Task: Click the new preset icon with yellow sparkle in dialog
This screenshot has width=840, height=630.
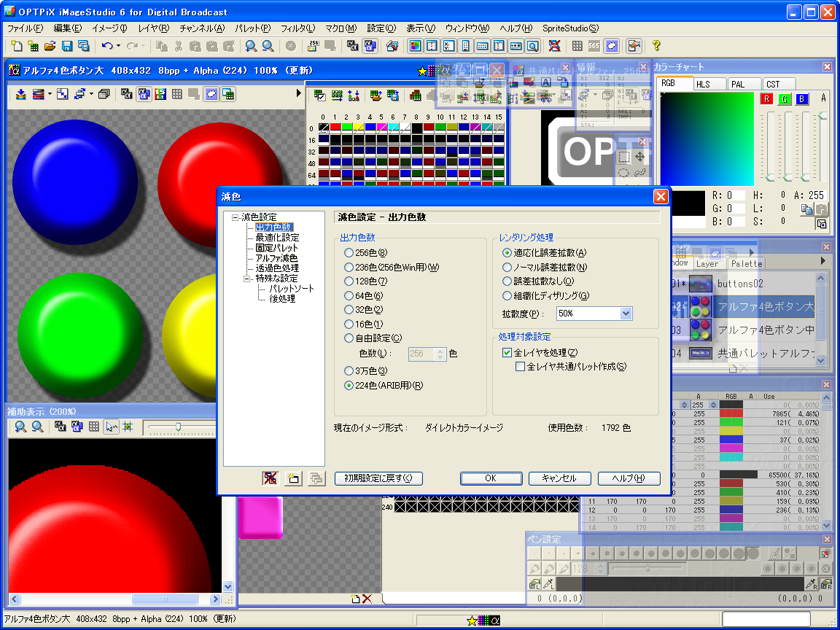Action: [x=293, y=478]
